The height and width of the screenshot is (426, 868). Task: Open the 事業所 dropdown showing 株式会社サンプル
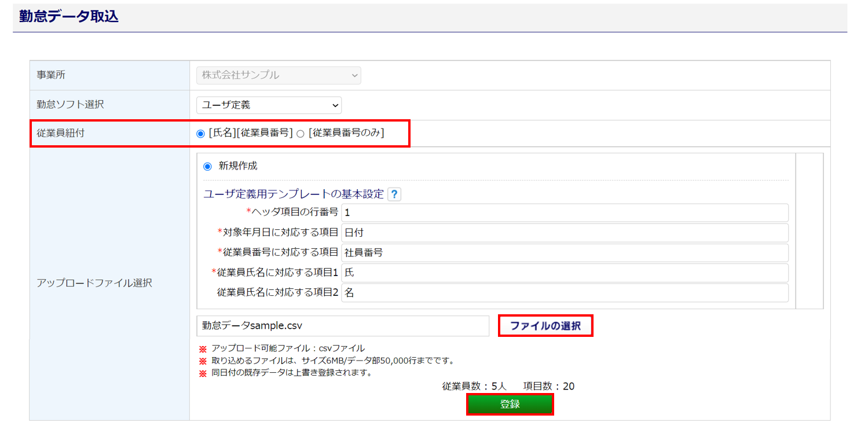pyautogui.click(x=279, y=75)
